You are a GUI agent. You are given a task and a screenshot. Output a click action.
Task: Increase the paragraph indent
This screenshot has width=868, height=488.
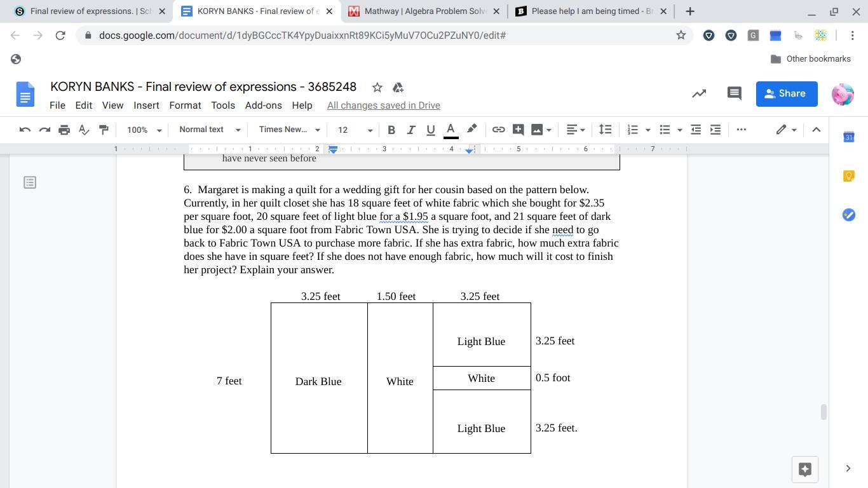715,130
